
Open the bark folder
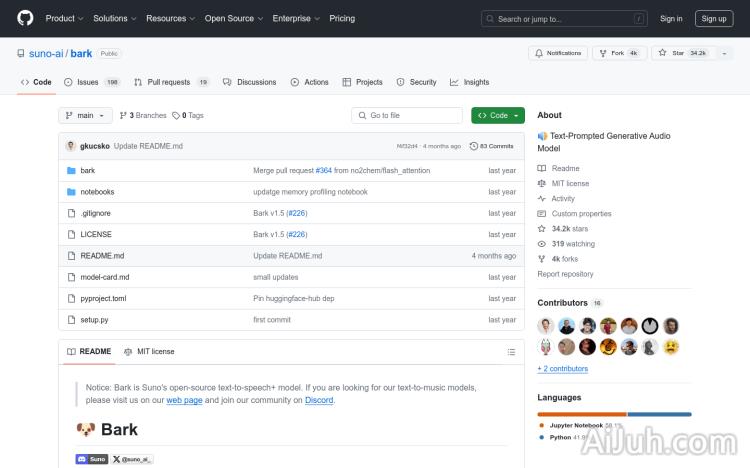(x=88, y=170)
